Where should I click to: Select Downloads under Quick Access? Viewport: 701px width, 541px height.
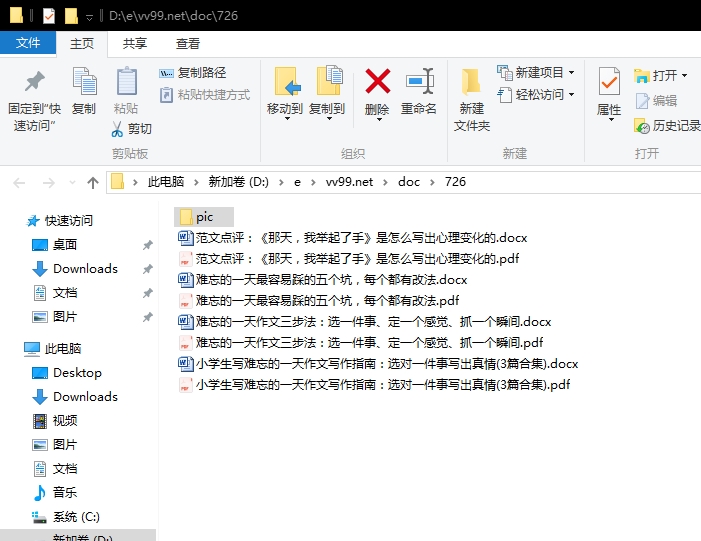[85, 269]
